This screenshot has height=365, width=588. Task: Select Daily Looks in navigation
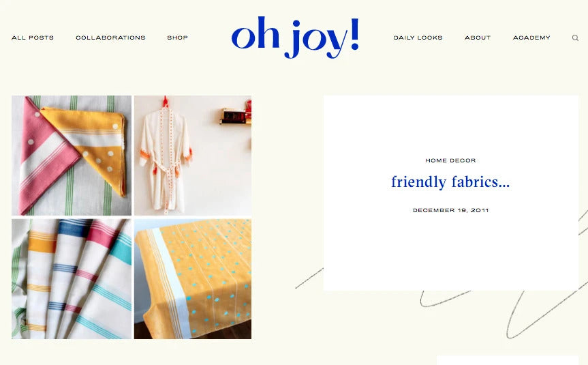coord(418,38)
